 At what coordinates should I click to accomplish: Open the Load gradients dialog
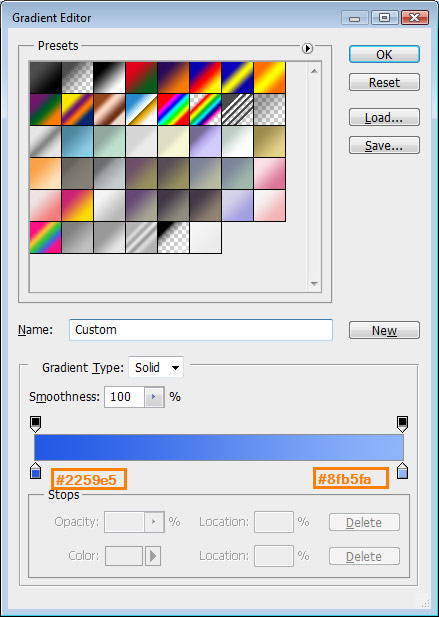(x=384, y=117)
